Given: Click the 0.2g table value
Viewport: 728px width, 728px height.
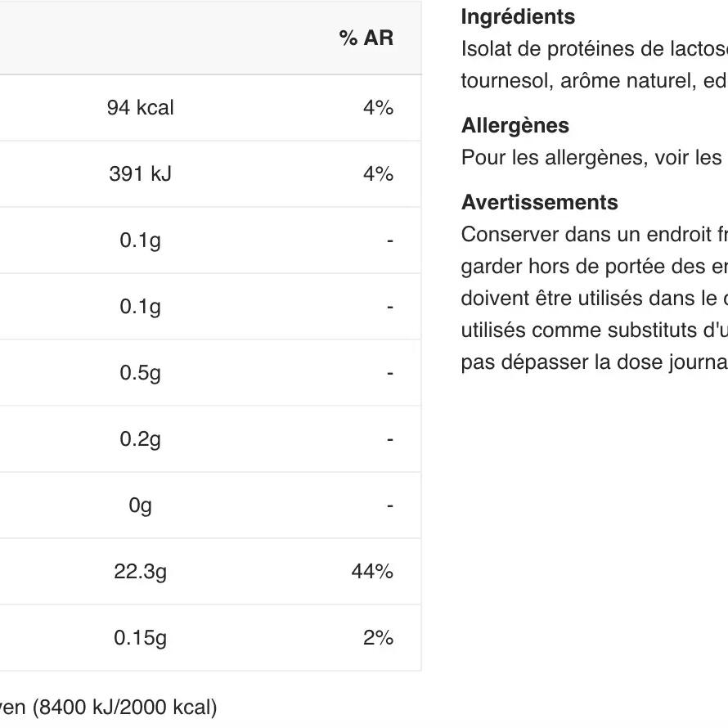Looking at the screenshot, I should (140, 438).
